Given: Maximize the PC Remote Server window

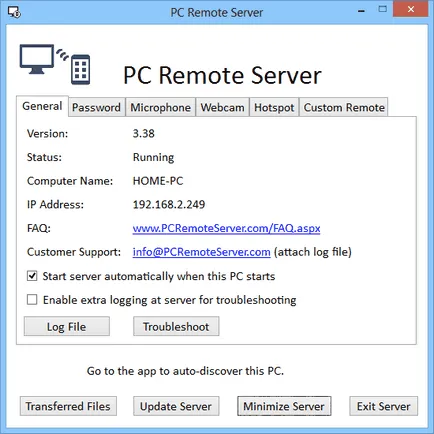Looking at the screenshot, I should (x=383, y=9).
